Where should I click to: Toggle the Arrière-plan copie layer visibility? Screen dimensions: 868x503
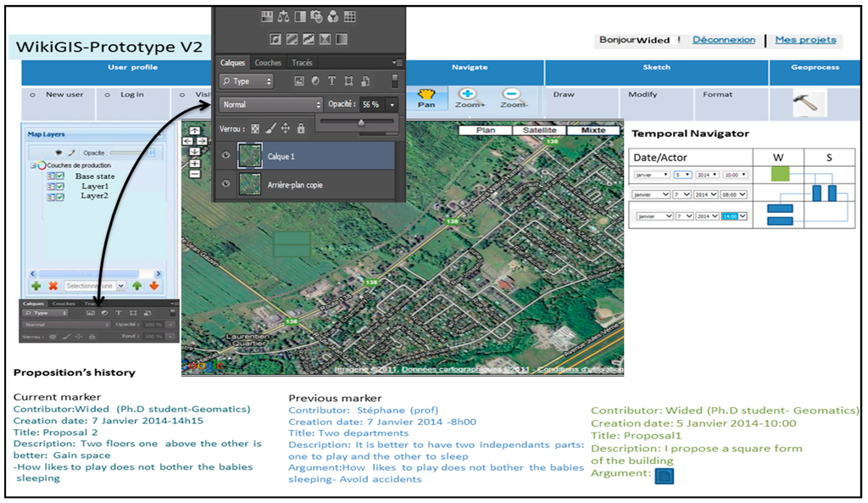pos(226,184)
